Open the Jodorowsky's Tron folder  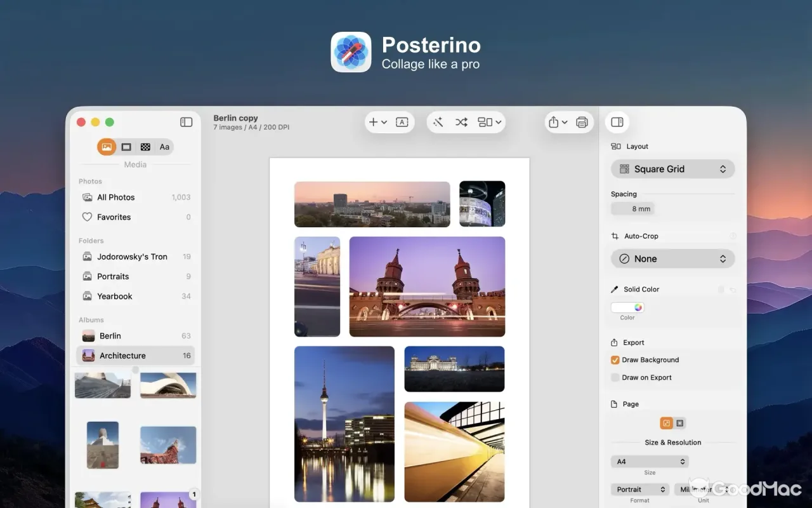click(136, 257)
